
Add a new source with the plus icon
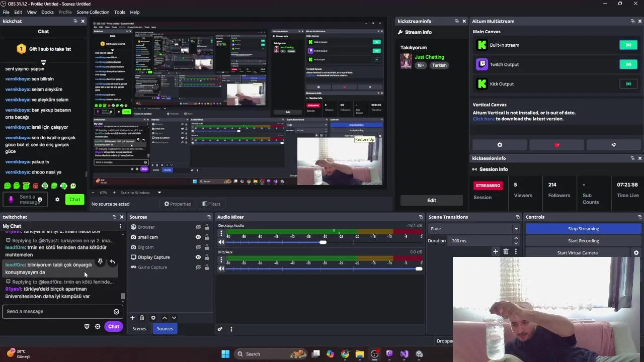click(132, 318)
